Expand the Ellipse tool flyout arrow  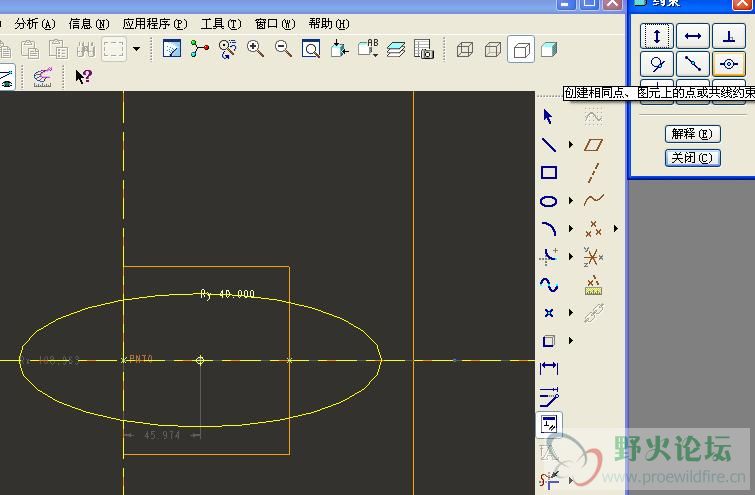pyautogui.click(x=571, y=201)
